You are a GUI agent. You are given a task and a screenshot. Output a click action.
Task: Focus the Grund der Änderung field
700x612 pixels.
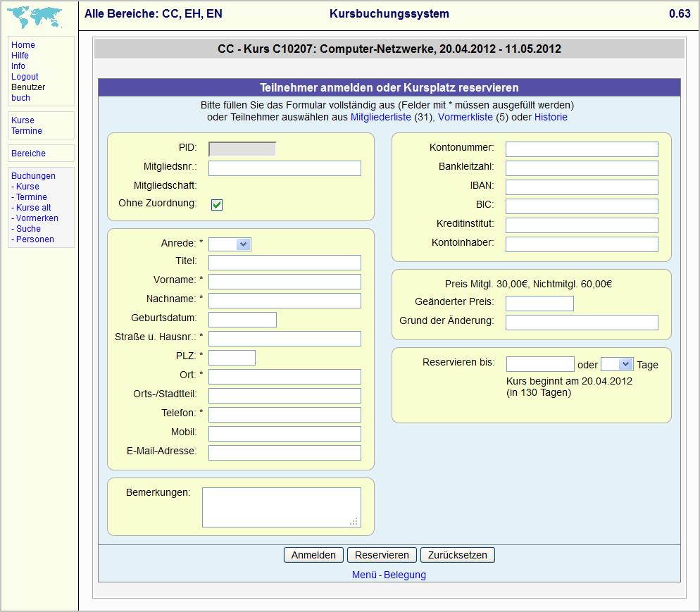click(x=582, y=323)
